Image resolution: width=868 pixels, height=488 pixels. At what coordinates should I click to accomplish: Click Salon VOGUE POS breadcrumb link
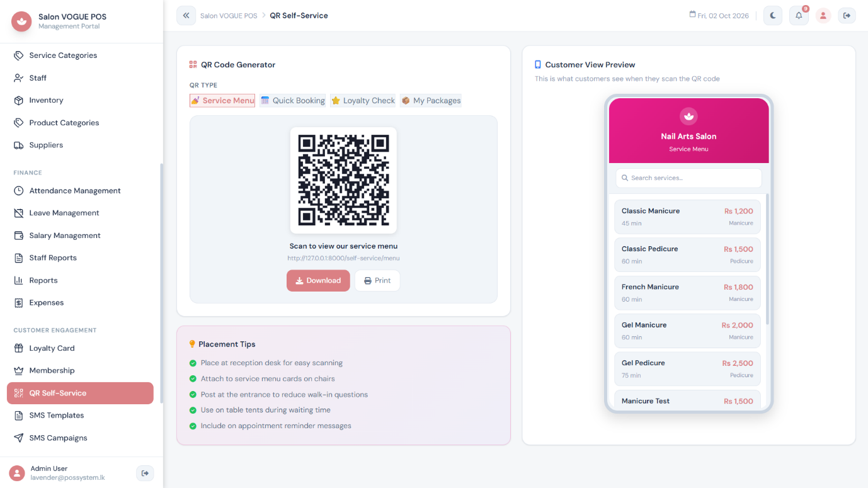pos(229,16)
